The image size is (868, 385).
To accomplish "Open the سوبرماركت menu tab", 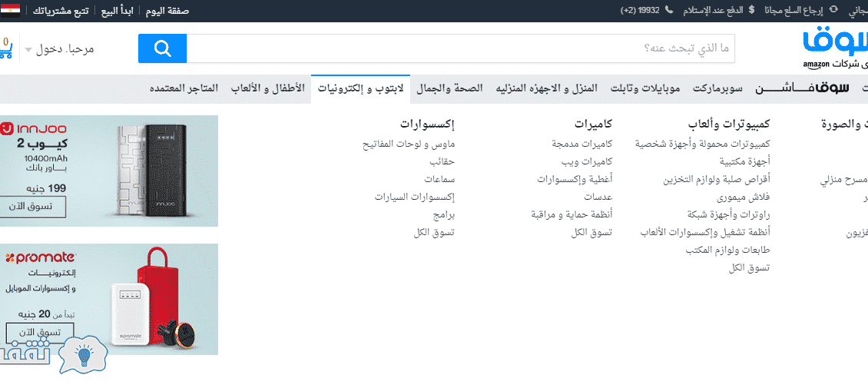I will point(718,88).
